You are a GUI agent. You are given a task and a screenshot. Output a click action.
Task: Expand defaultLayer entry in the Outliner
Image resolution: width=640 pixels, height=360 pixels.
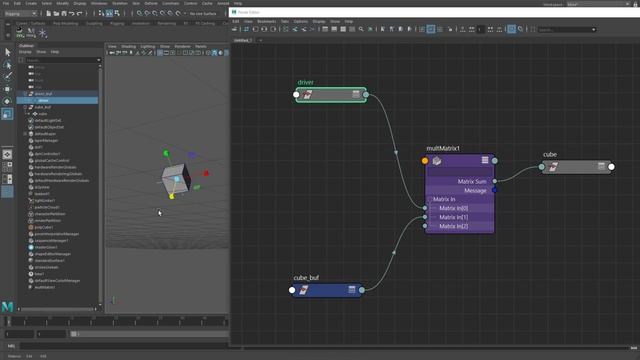[25, 134]
